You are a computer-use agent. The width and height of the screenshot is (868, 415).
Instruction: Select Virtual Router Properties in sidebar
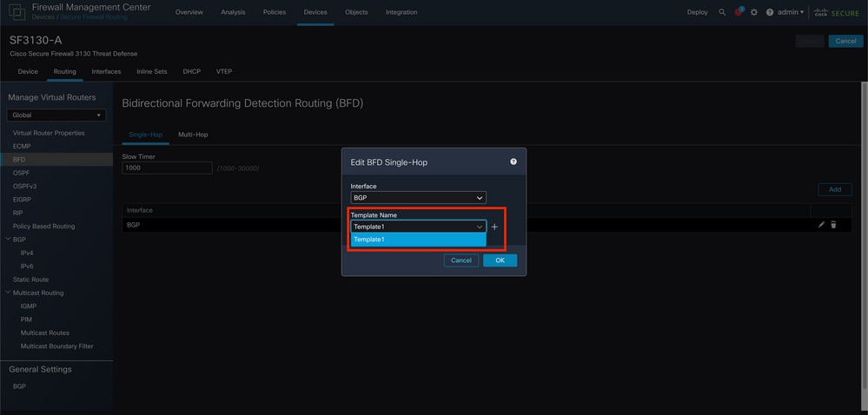[49, 133]
